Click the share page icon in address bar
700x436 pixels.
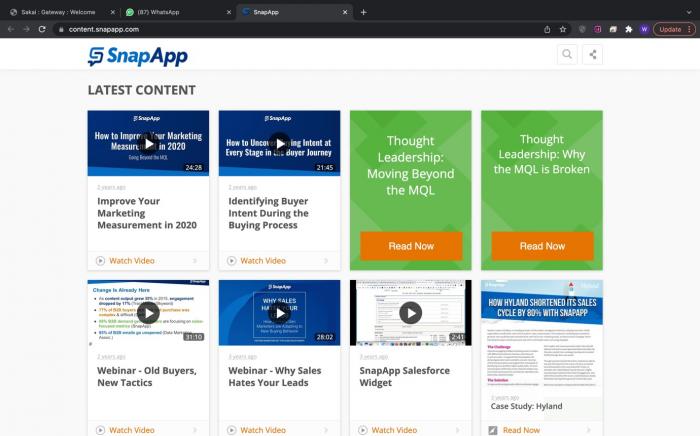547,29
